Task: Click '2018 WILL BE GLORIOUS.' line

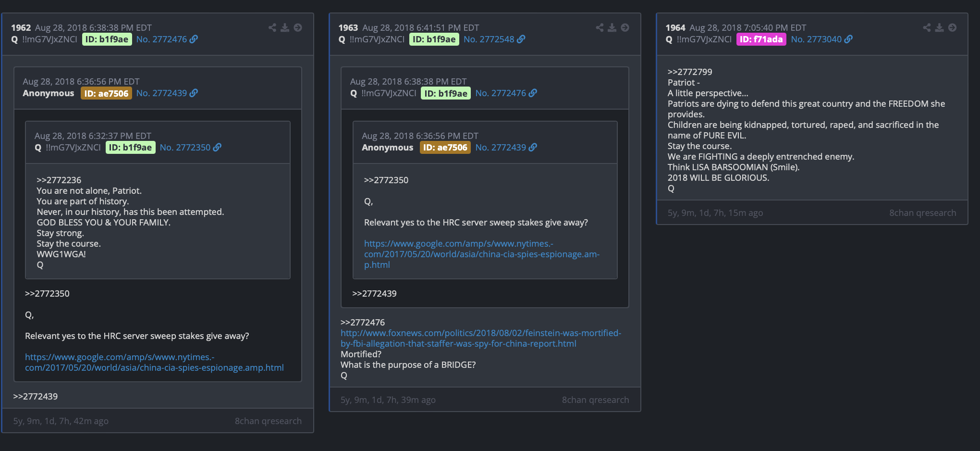Action: (x=718, y=177)
